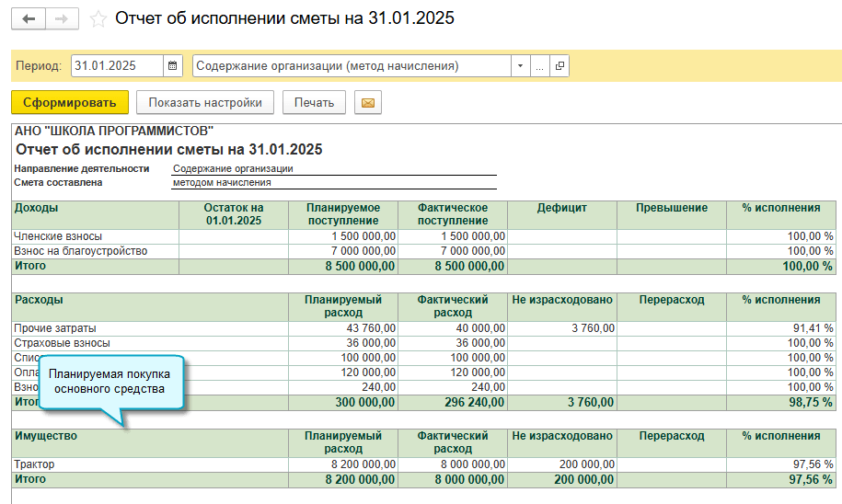Image resolution: width=842 pixels, height=504 pixels.
Task: Click the Направление деятельности value Содержание организации
Action: (x=233, y=168)
